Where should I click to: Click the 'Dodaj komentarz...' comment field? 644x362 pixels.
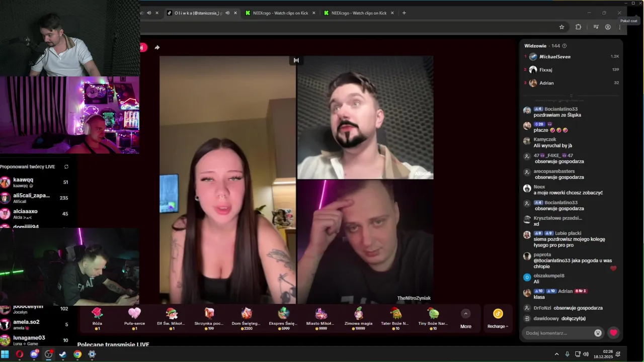558,333
